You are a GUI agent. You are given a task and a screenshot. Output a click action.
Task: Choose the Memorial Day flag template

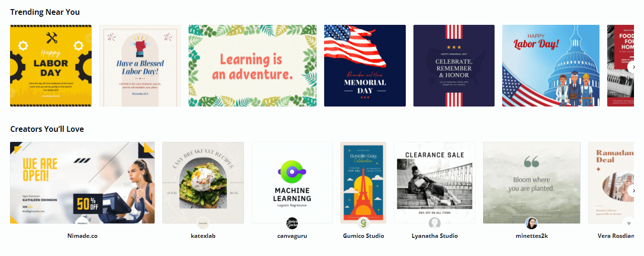pyautogui.click(x=365, y=65)
